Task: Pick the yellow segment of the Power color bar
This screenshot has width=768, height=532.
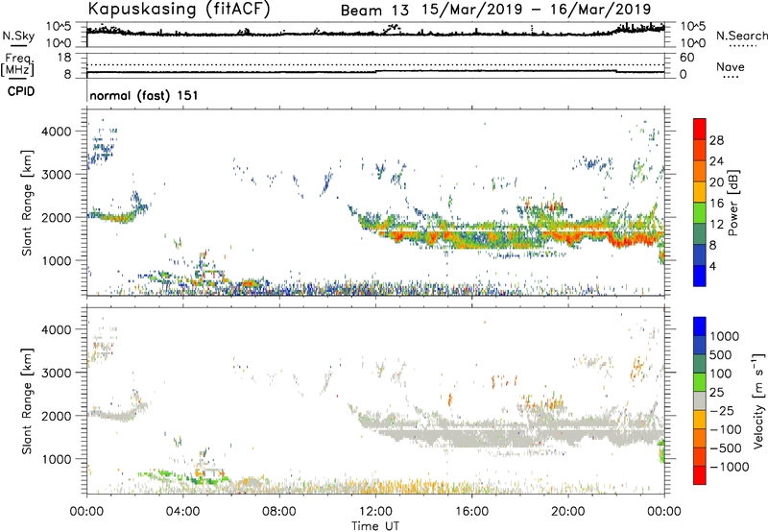Action: (700, 192)
